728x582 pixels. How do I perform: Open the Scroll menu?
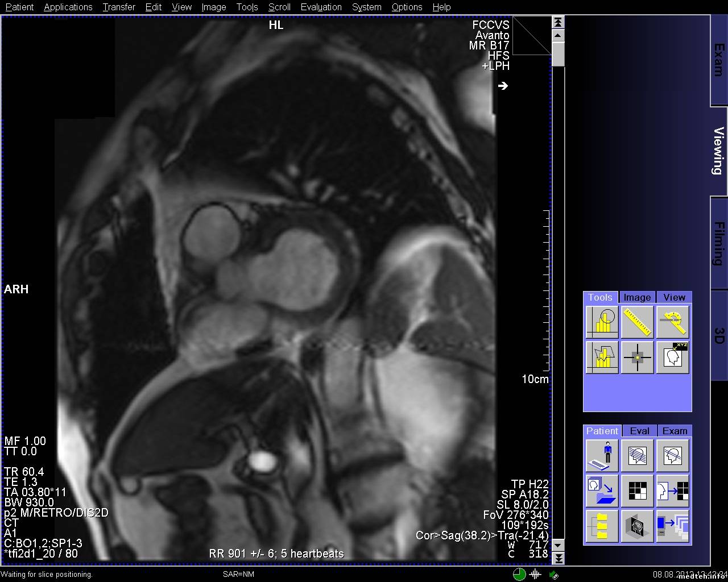click(x=279, y=7)
